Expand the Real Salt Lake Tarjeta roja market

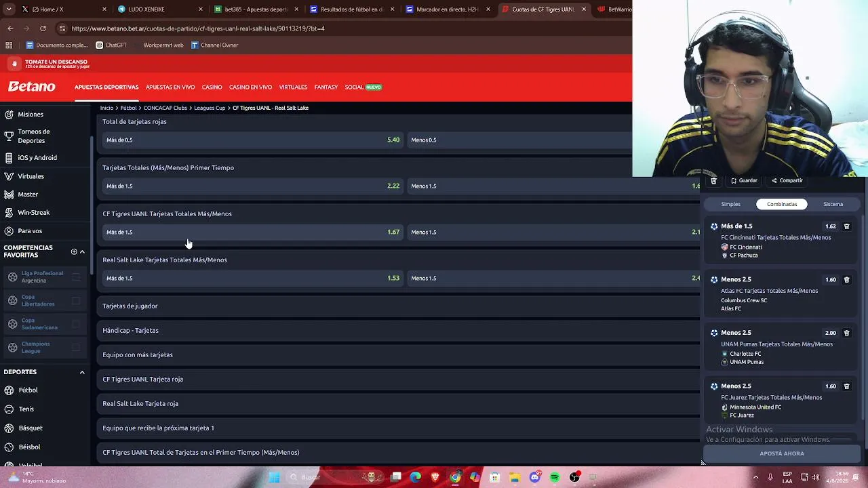(399, 403)
